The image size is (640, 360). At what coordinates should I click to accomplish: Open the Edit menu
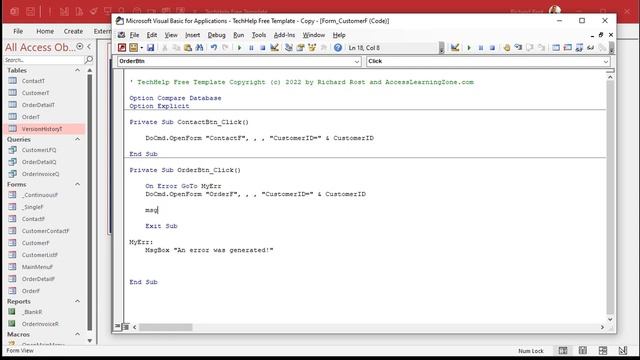(x=152, y=35)
